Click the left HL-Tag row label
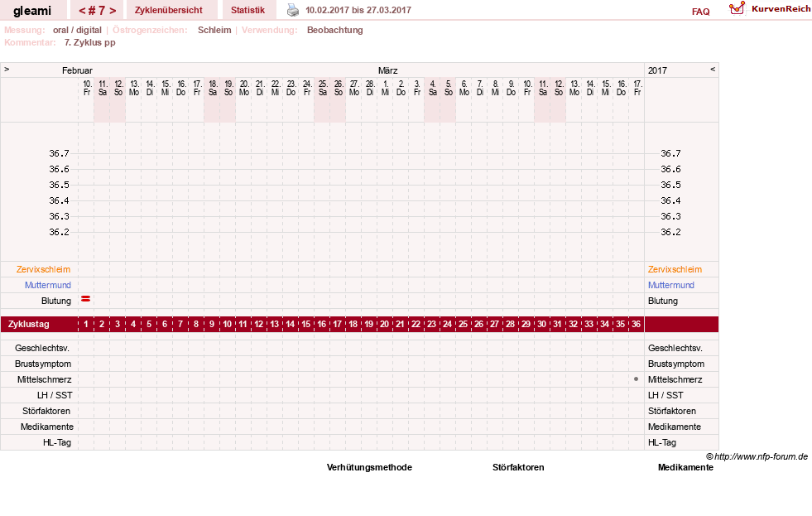 coord(57,442)
